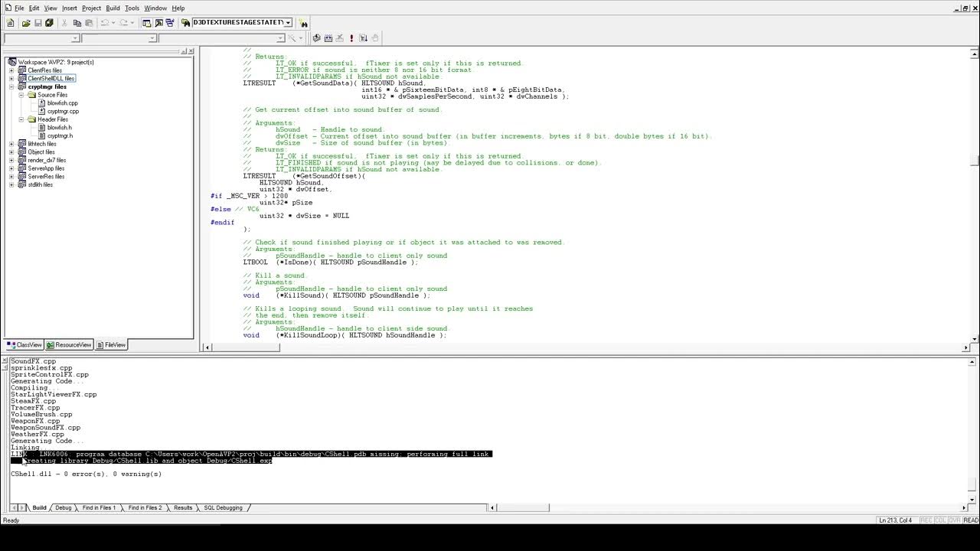
Task: Click the Save All toolbar icon
Action: pyautogui.click(x=49, y=23)
